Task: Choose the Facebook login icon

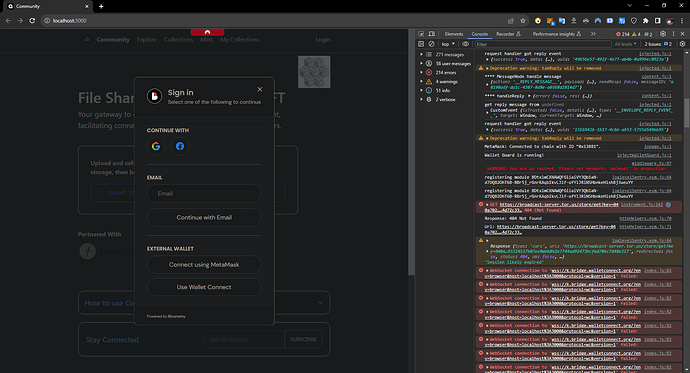Action: (180, 146)
